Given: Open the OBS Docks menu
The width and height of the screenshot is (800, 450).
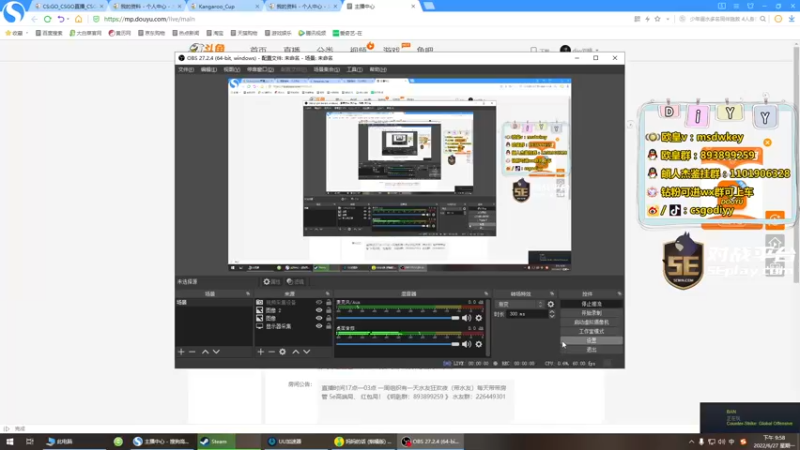Looking at the screenshot, I should 260,69.
